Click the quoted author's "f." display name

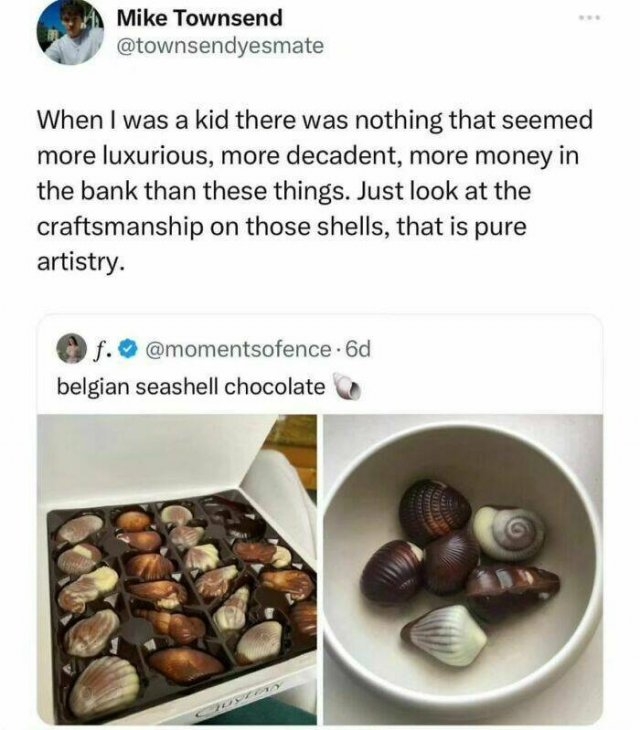(x=101, y=349)
